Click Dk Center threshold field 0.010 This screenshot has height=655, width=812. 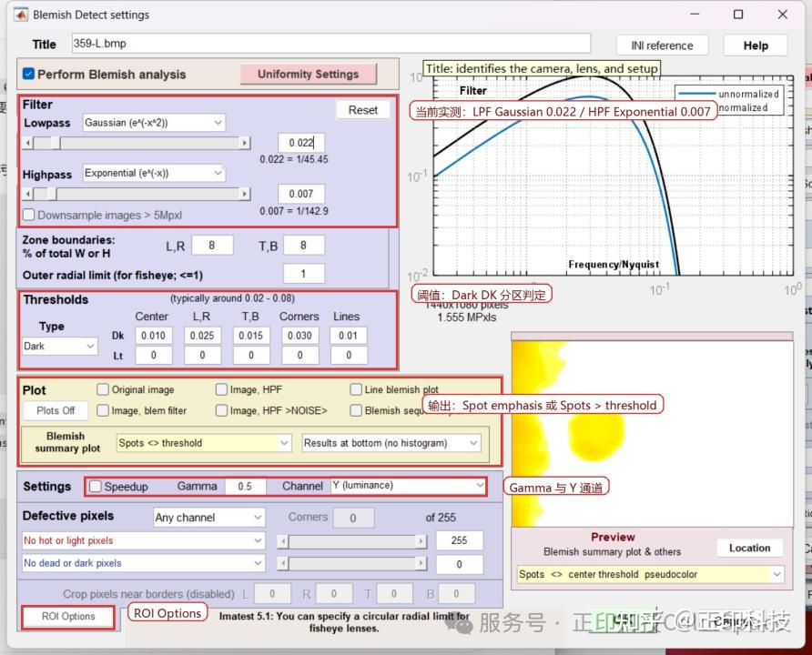click(x=153, y=336)
